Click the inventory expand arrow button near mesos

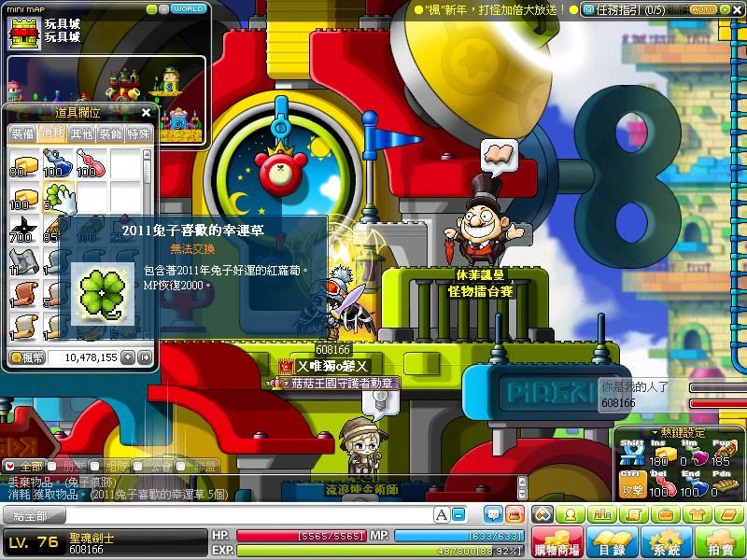(x=146, y=357)
